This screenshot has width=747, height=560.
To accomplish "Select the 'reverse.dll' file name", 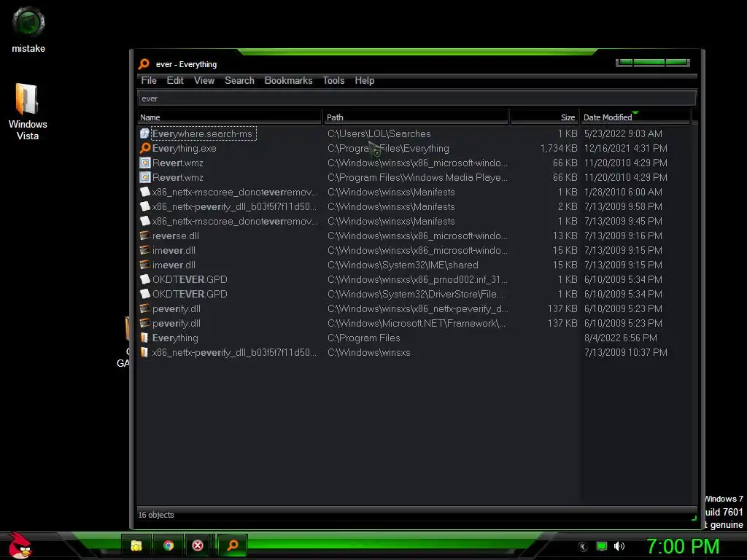I will [176, 236].
